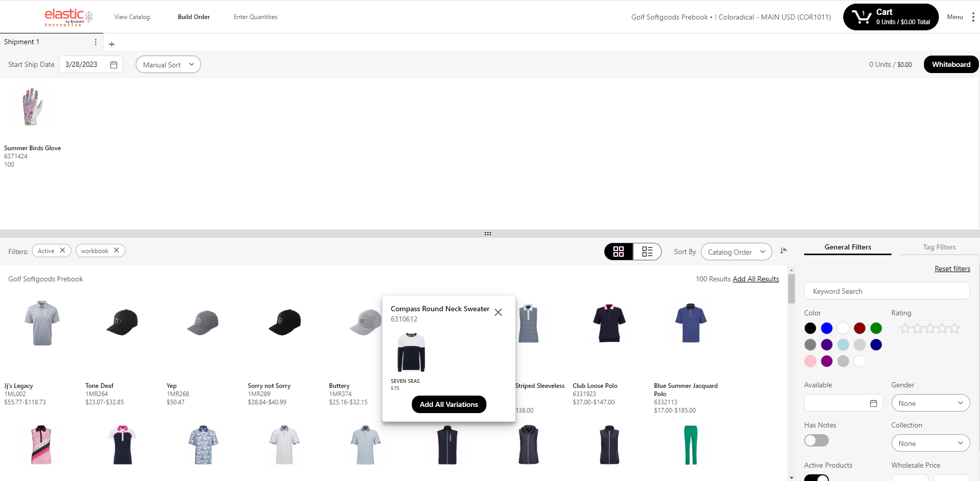Go to Enter Quantities page
The width and height of the screenshot is (980, 481).
(256, 17)
